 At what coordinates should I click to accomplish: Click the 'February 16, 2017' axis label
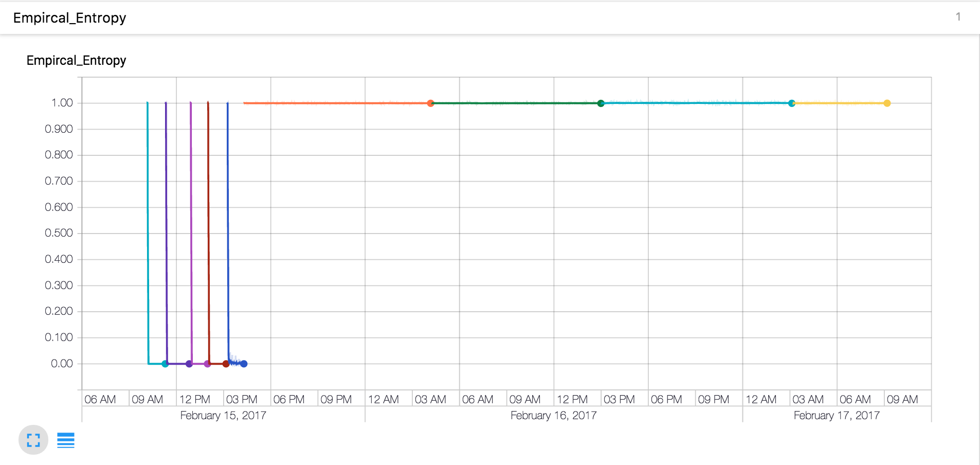pyautogui.click(x=553, y=415)
